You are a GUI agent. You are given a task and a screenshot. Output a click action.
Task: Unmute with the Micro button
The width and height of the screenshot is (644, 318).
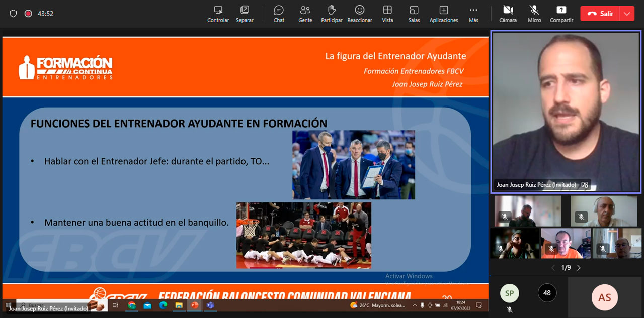click(x=534, y=14)
